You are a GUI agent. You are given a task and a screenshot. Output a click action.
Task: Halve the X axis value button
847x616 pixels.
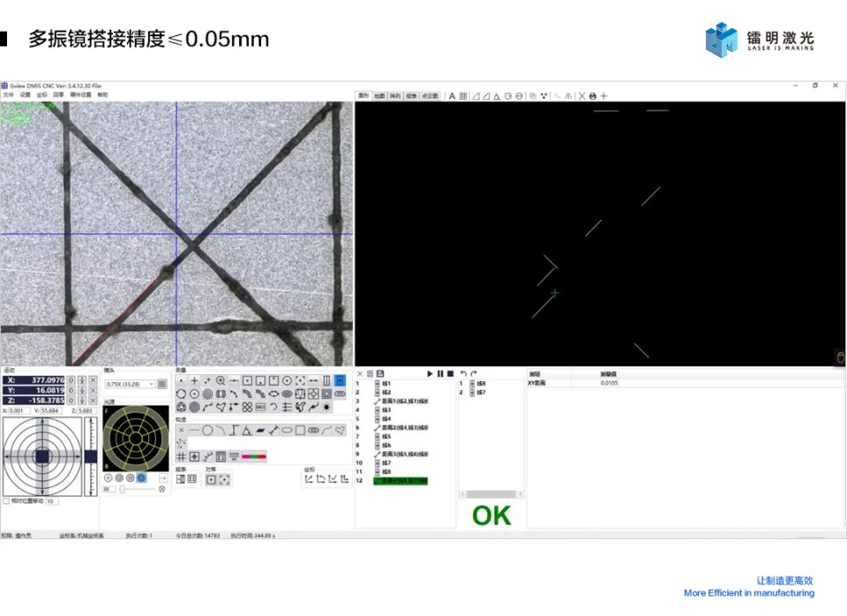click(x=82, y=379)
